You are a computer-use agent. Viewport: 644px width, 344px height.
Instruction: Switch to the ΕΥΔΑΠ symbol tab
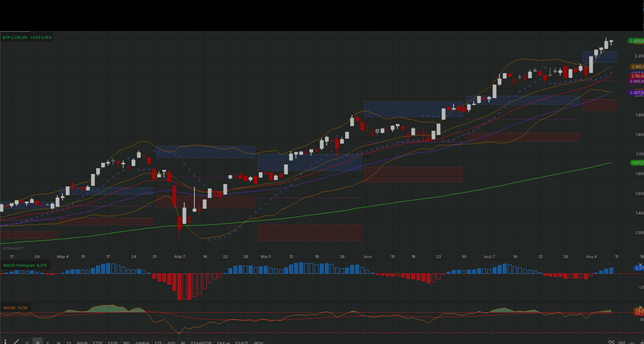coord(242,342)
